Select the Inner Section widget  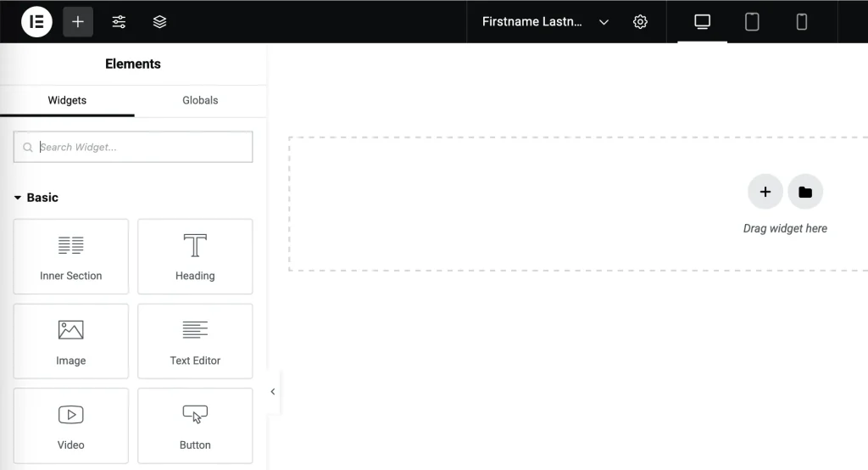pyautogui.click(x=71, y=256)
